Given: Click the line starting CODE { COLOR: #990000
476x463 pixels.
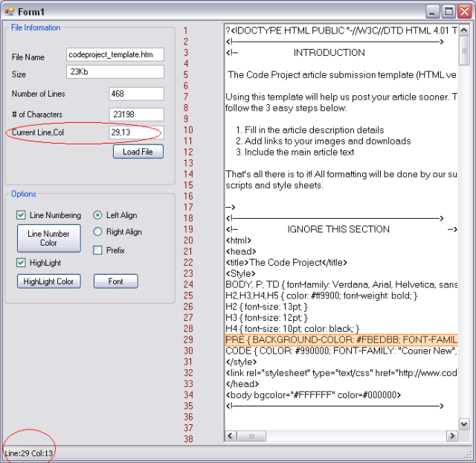Looking at the screenshot, I should point(341,351).
